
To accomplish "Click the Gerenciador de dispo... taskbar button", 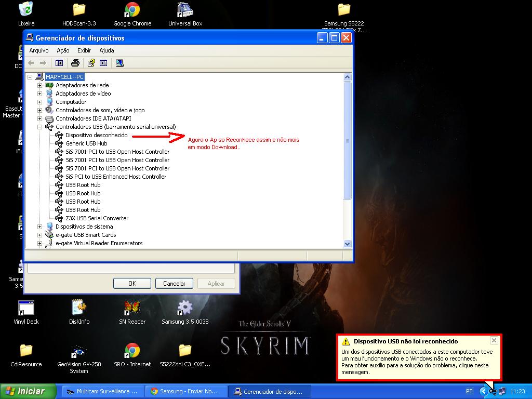I will pos(270,392).
